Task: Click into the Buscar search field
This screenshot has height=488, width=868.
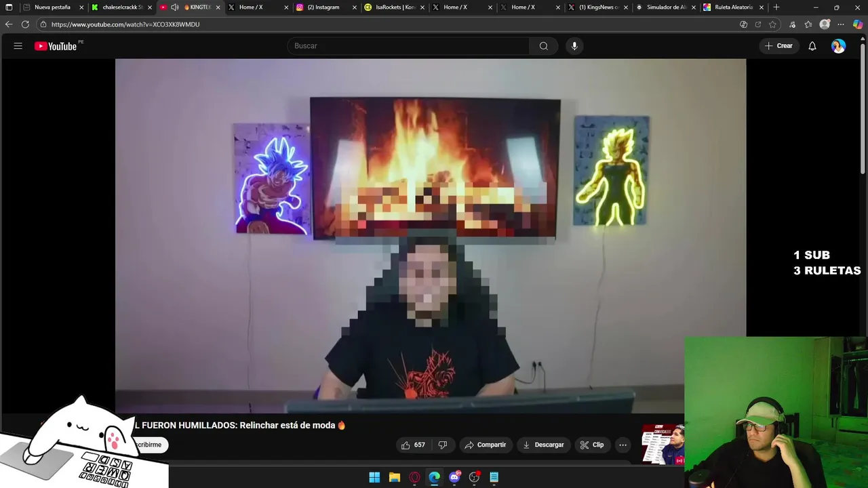Action: coord(408,46)
